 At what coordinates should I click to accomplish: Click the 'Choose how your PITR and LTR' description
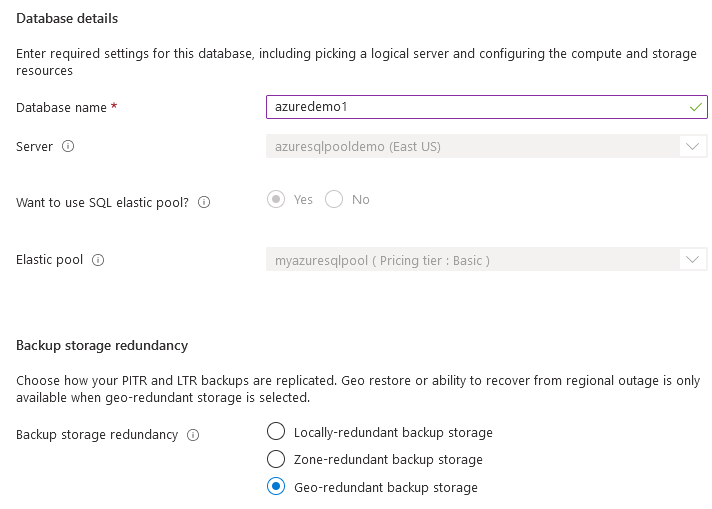click(358, 389)
